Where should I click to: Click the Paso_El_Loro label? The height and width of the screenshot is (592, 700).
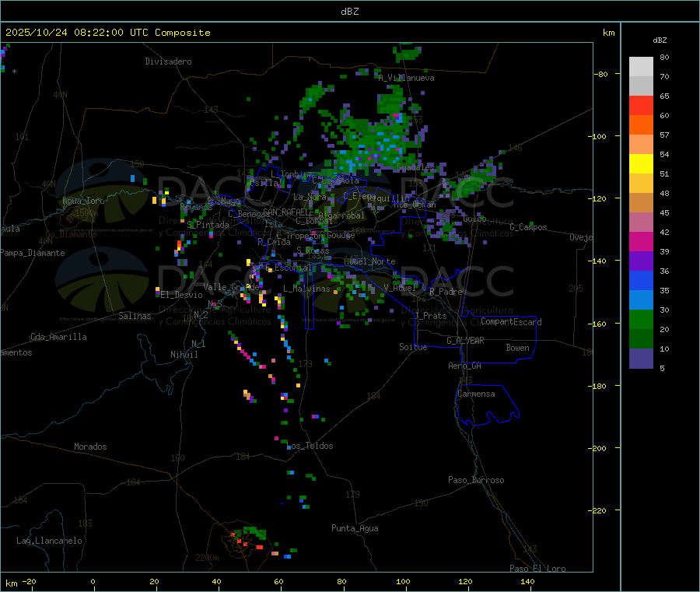coord(537,569)
